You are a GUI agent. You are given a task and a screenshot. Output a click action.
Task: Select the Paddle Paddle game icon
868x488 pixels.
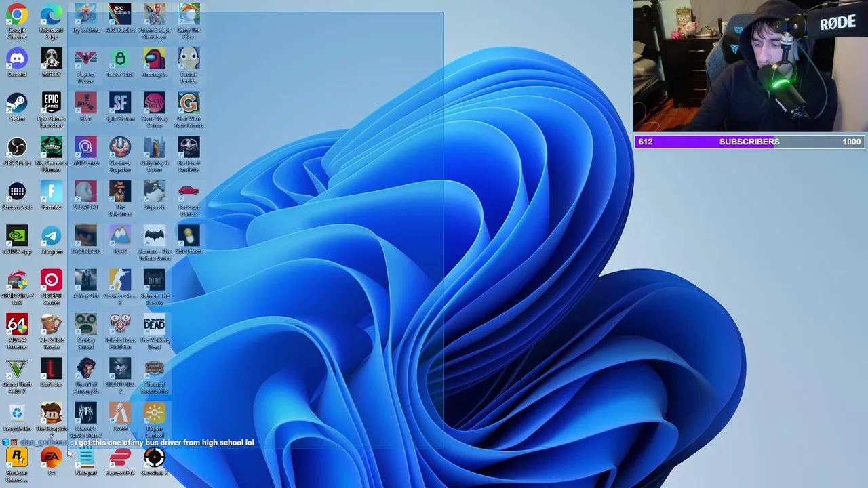pos(189,66)
